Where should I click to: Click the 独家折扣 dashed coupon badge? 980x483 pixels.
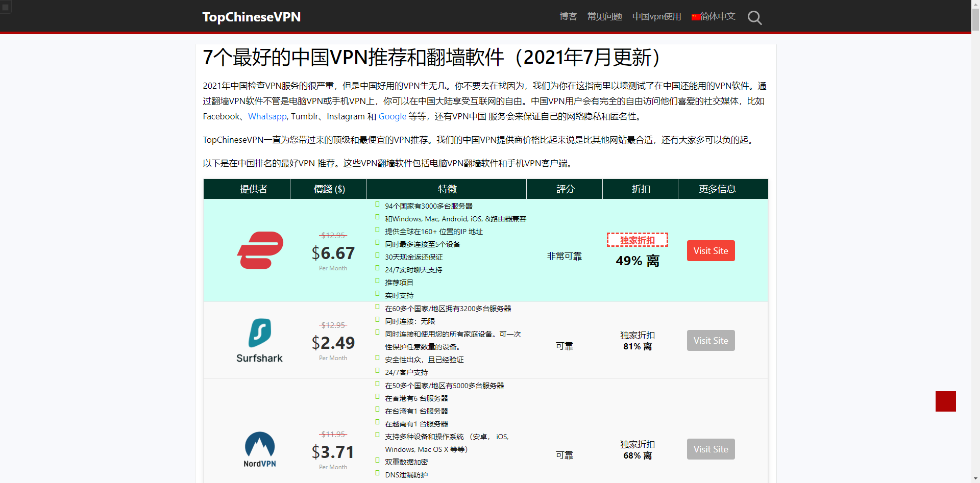(638, 240)
